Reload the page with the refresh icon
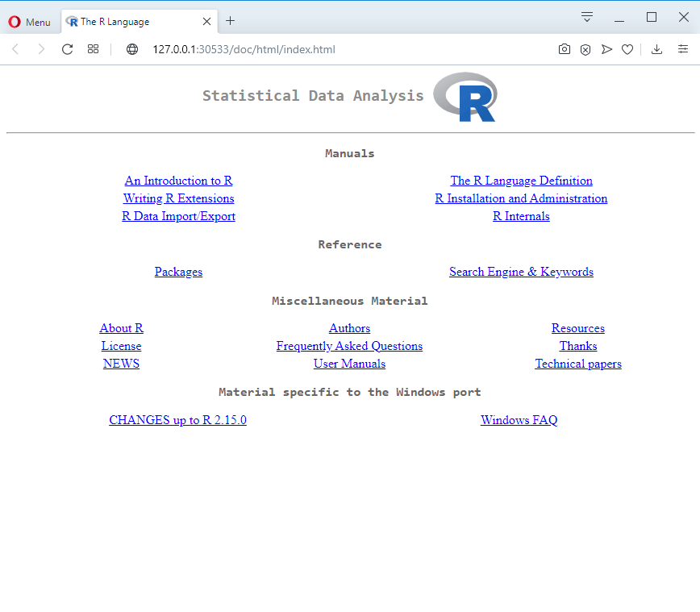700x612 pixels. point(68,49)
